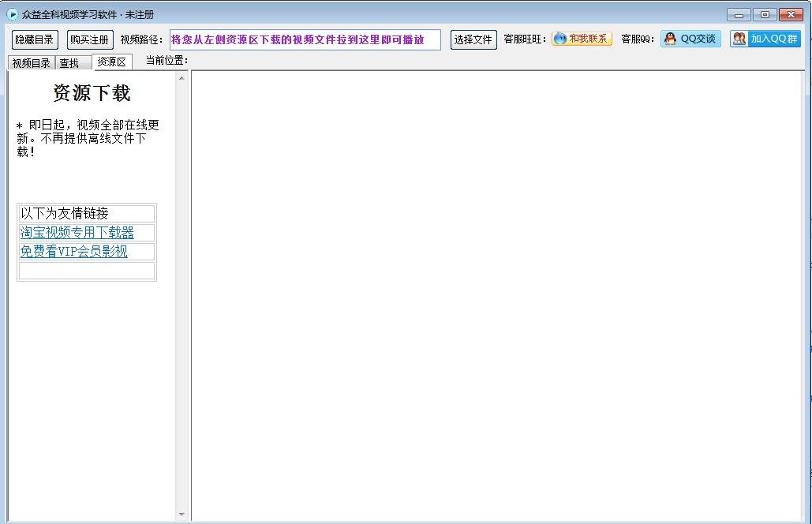Switch to the 视频目录 tab
The height and width of the screenshot is (524, 812).
pyautogui.click(x=31, y=63)
